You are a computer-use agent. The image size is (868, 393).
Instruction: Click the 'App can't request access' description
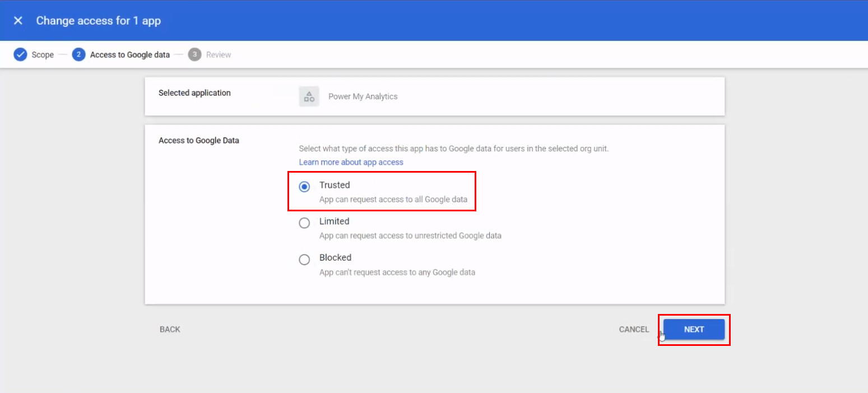pyautogui.click(x=397, y=272)
